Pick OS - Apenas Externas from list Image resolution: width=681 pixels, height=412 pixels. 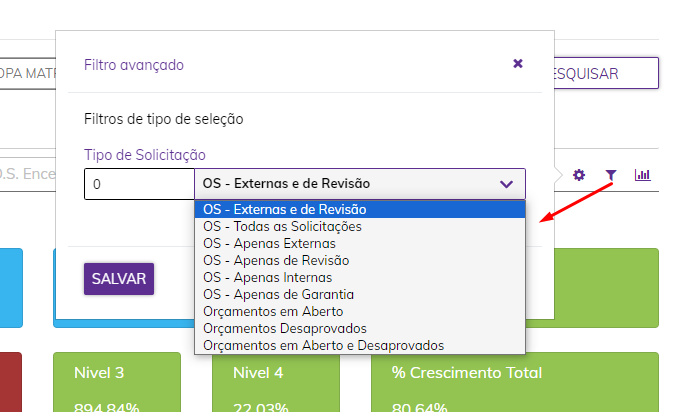(269, 243)
